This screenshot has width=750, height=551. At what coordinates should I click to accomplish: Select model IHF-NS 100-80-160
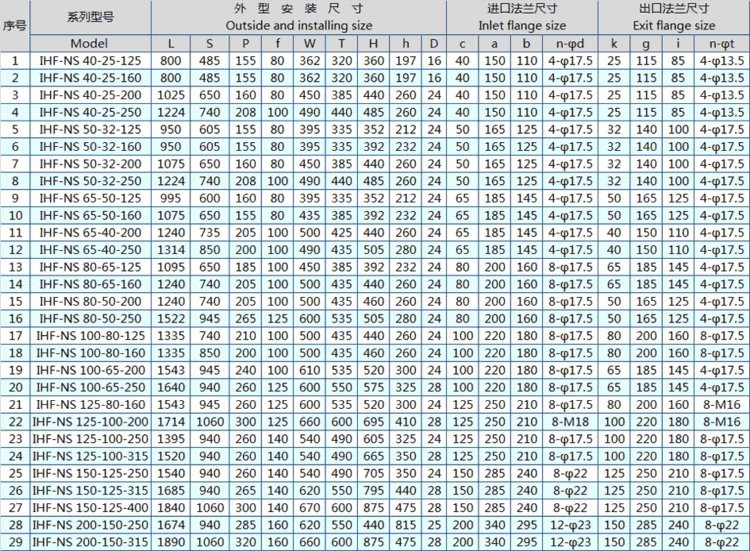pos(90,352)
